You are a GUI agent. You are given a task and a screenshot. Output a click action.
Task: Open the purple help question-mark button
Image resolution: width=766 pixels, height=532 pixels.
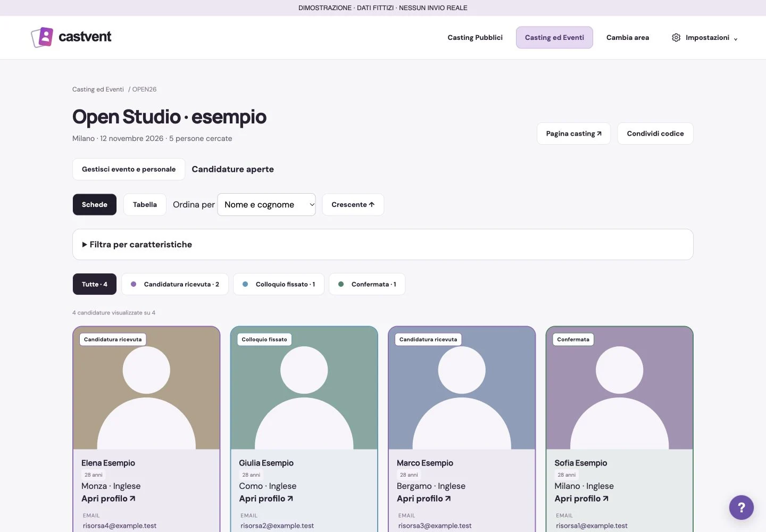[x=741, y=508]
